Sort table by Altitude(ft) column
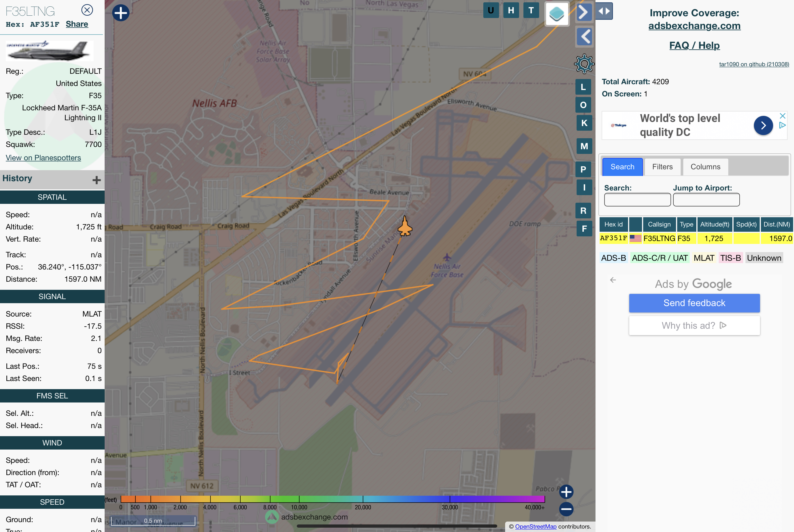 (x=715, y=224)
